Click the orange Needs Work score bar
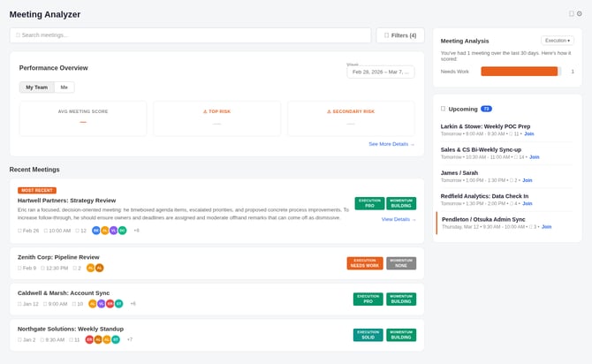Viewport: 592px width, 364px height. coord(519,72)
